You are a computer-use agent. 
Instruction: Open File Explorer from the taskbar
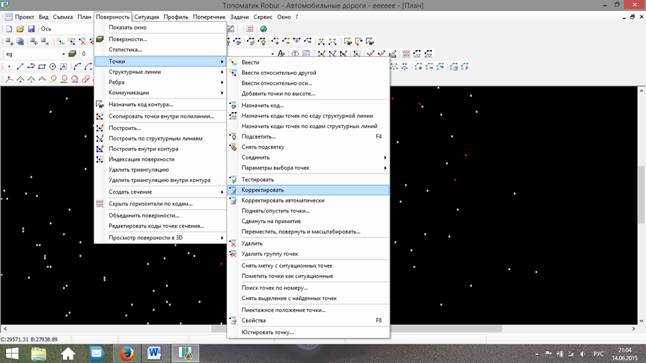[x=38, y=353]
